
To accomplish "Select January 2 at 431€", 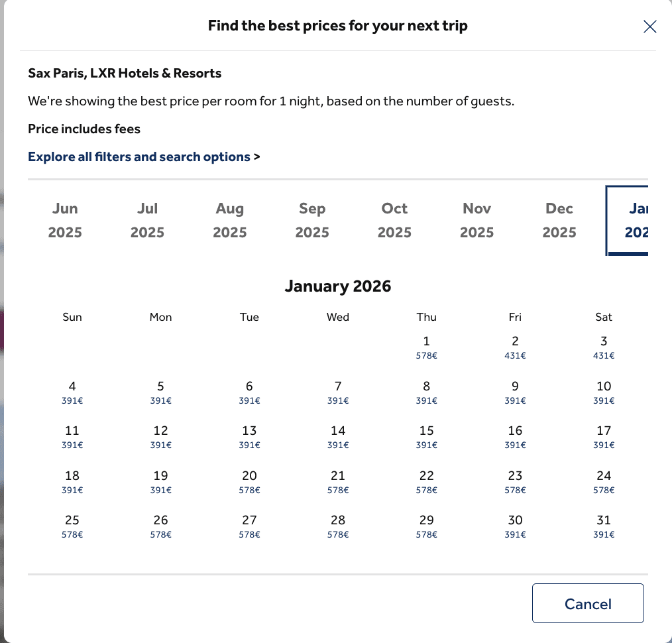I will [515, 347].
